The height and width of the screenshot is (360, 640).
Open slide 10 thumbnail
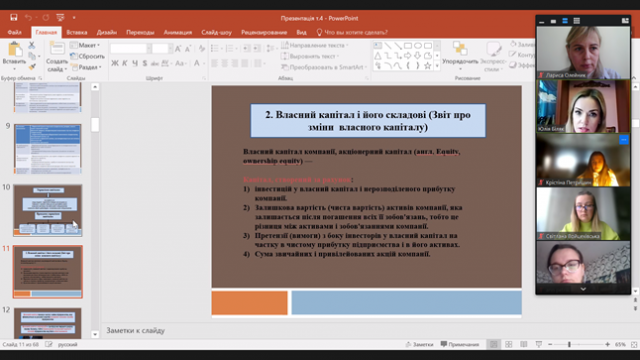click(48, 210)
